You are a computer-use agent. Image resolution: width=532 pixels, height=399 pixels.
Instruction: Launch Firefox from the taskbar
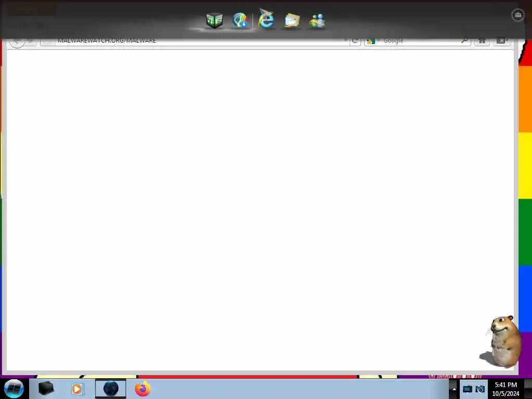tap(143, 389)
